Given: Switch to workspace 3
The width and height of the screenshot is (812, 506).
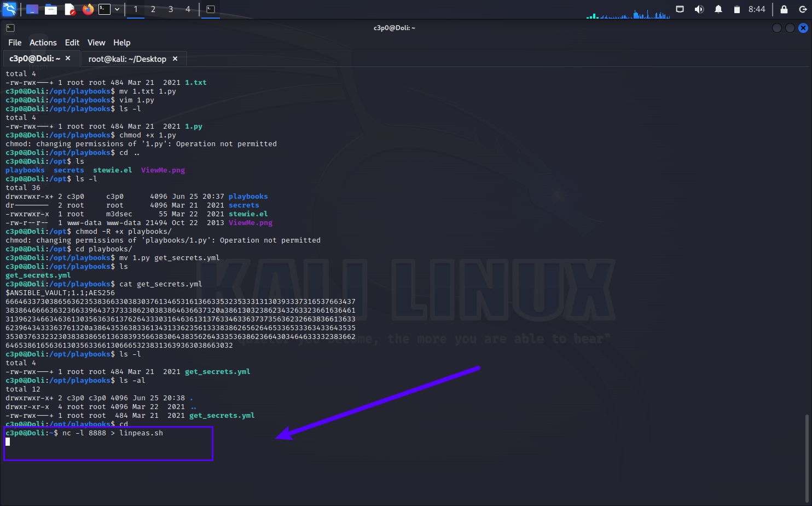Looking at the screenshot, I should coord(171,9).
